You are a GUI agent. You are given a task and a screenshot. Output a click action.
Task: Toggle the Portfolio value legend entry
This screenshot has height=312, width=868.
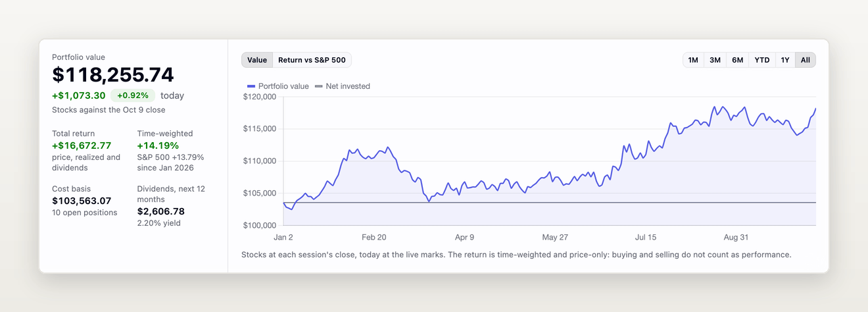pos(277,86)
